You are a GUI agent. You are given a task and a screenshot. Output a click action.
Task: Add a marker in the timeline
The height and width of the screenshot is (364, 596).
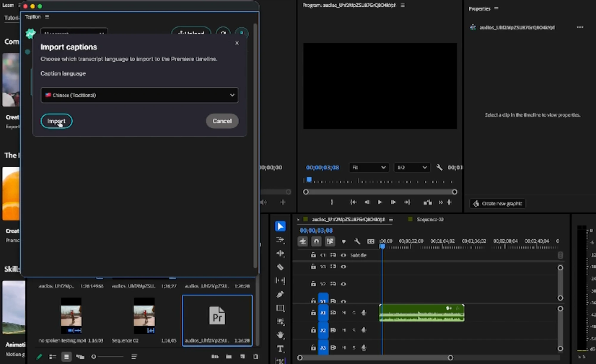pos(344,241)
